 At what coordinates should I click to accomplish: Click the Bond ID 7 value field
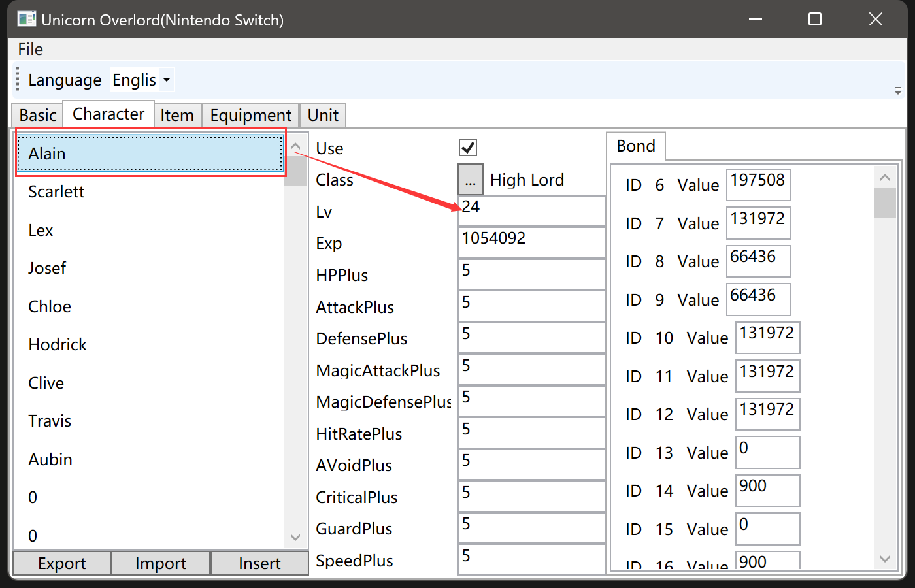pos(759,223)
